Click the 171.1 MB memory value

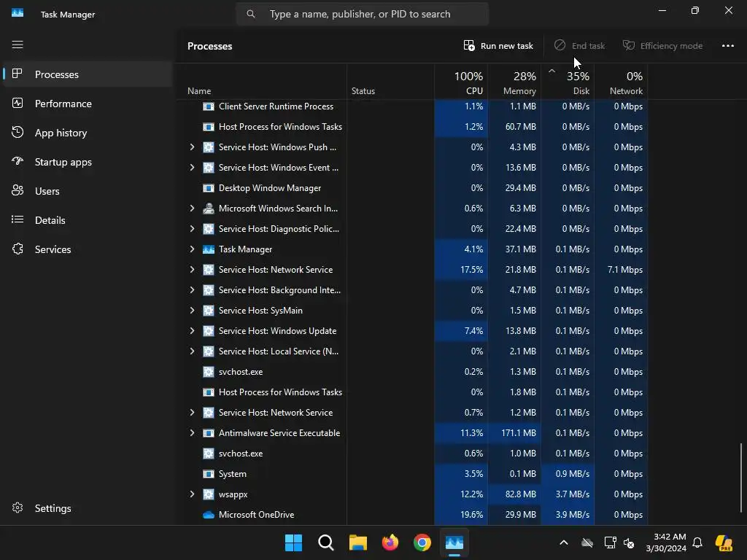[519, 433]
